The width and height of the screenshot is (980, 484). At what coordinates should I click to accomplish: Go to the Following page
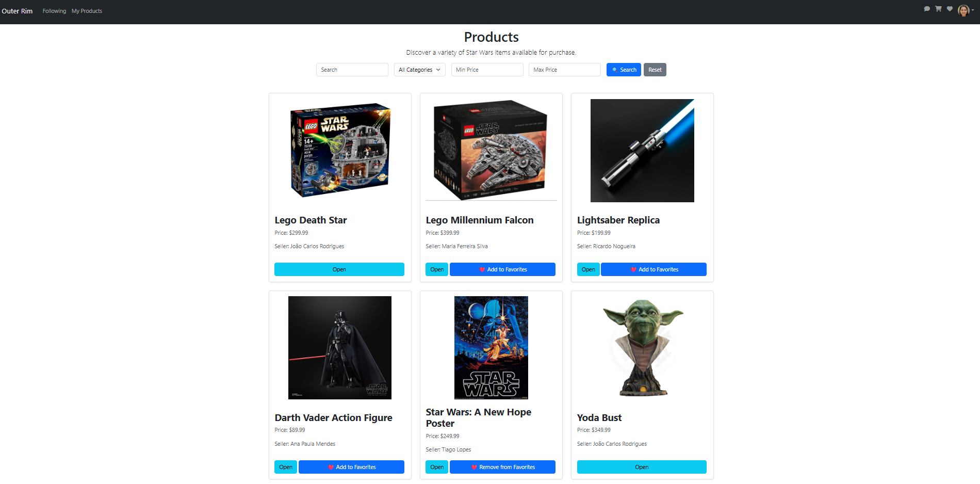[54, 11]
